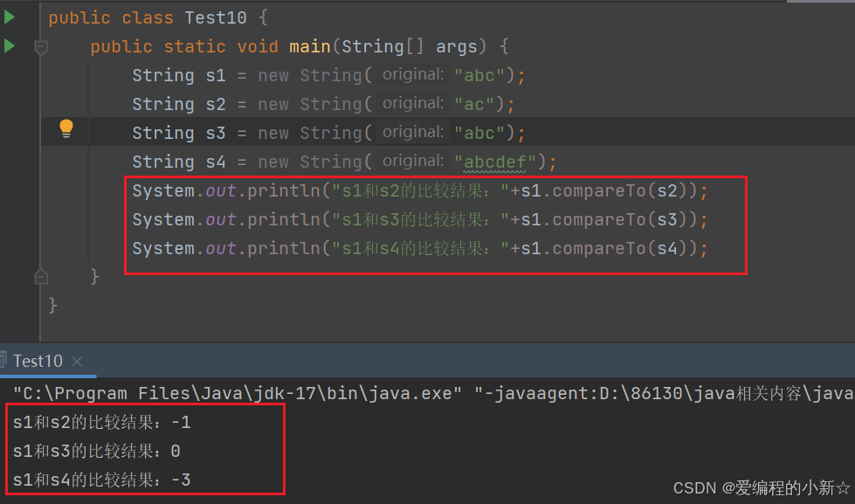The width and height of the screenshot is (855, 504).
Task: Collapse fold marker at method closing brace
Action: (41, 277)
